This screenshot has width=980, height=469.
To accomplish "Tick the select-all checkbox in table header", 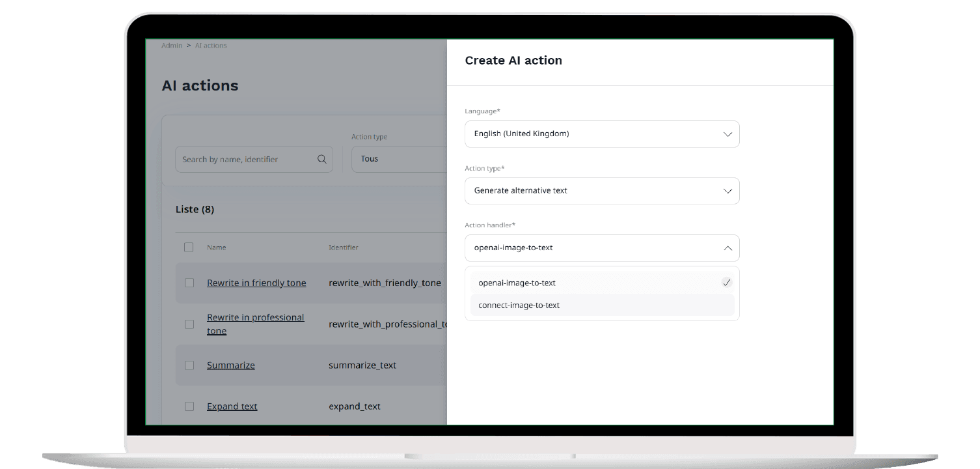I will 189,248.
